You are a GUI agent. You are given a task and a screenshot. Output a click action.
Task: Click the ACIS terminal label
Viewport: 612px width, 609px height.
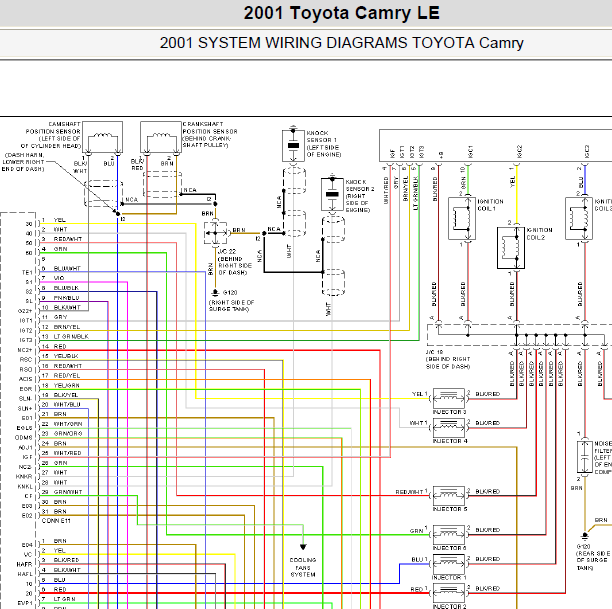click(26, 379)
